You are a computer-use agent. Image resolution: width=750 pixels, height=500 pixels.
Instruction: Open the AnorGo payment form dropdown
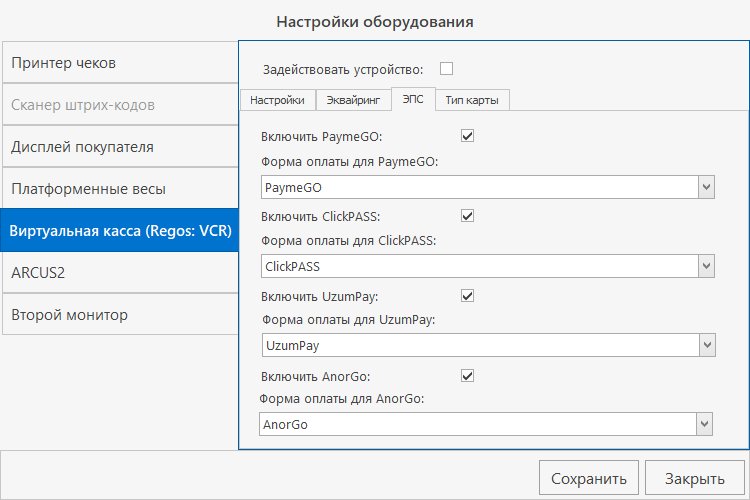704,424
